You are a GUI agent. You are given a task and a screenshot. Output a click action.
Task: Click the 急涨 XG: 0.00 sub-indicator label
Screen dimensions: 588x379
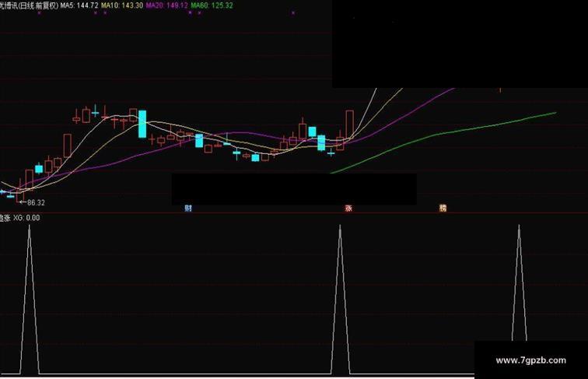[20, 218]
